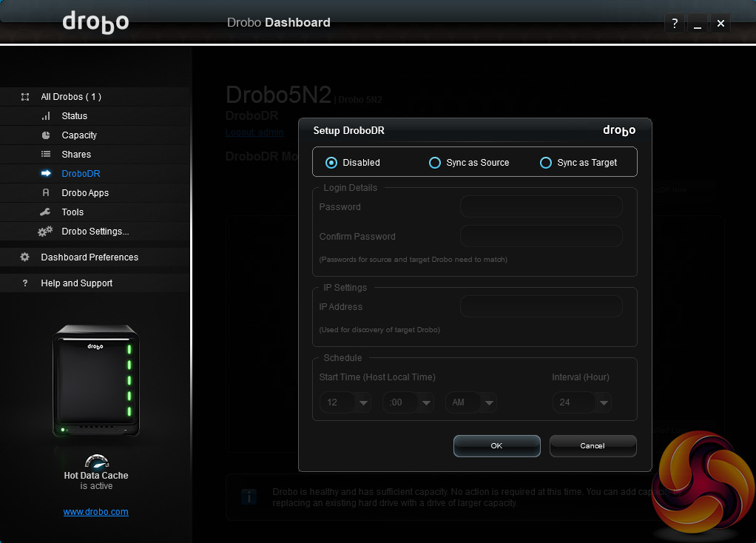
Task: Click the Shares list icon
Action: point(46,155)
